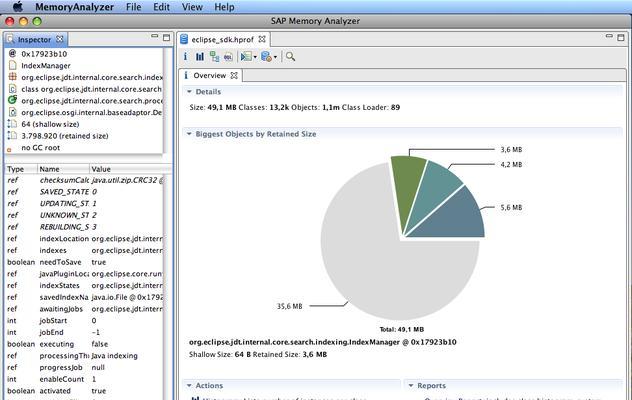Open the Help menu
The height and width of the screenshot is (400, 632).
click(224, 7)
